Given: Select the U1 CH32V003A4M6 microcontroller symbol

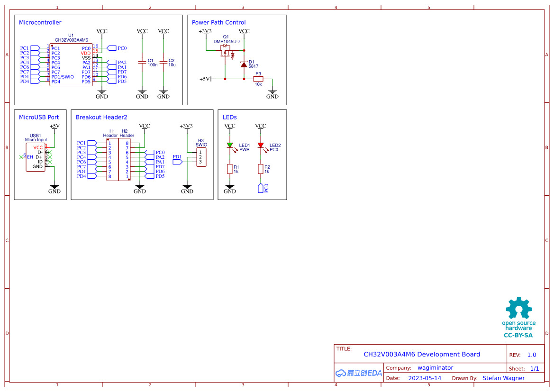Looking at the screenshot, I should coord(70,64).
